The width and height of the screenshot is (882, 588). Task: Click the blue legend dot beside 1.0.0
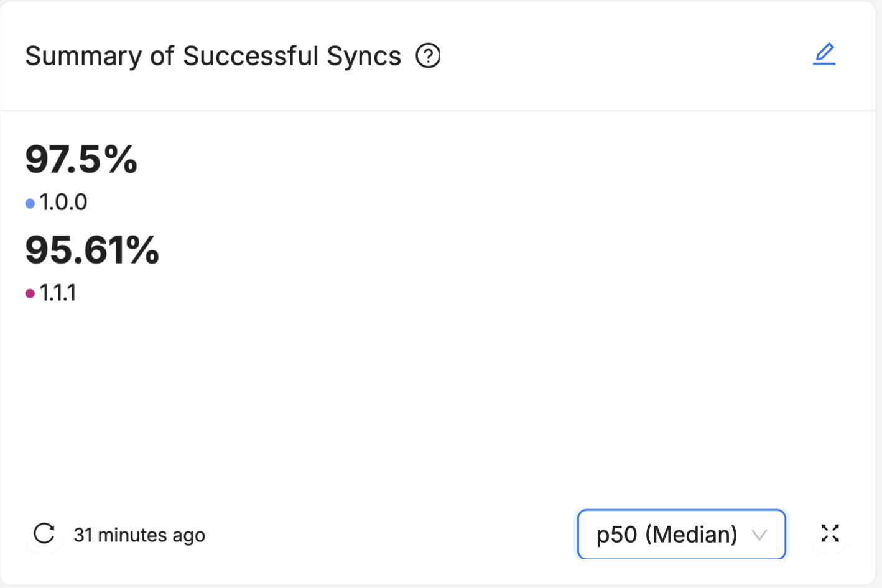click(x=29, y=202)
